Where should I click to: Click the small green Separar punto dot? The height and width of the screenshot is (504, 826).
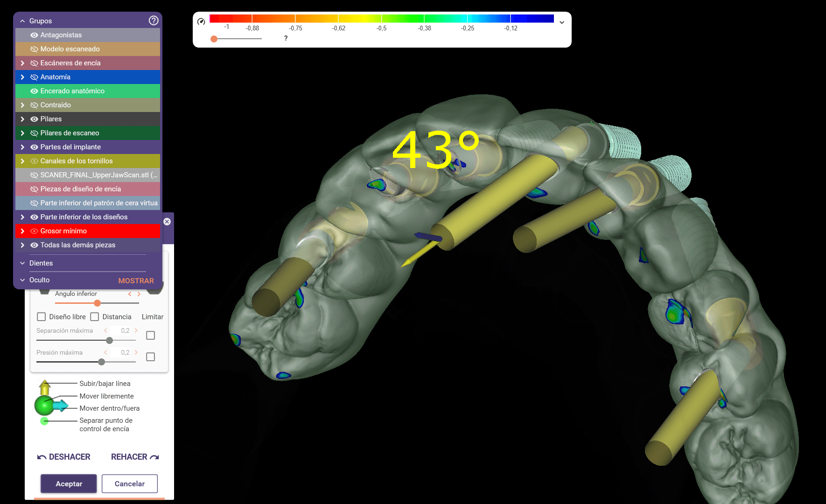click(44, 421)
